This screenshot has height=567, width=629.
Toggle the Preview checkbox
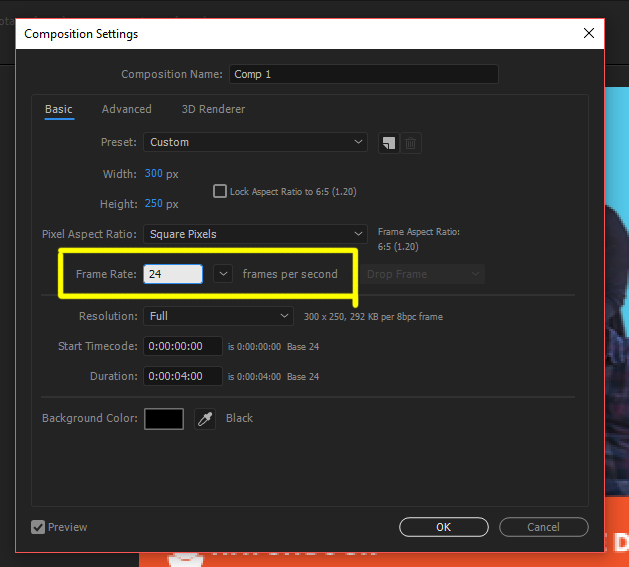38,527
